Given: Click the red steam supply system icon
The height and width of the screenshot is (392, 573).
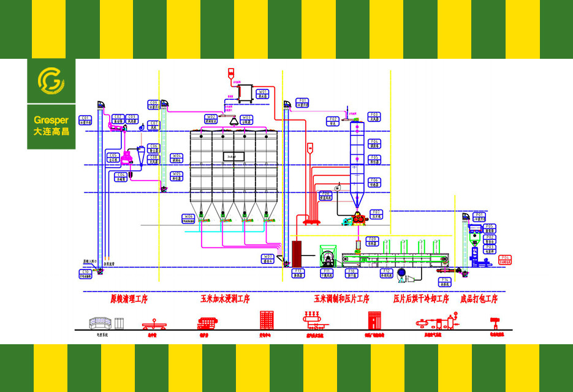Looking at the screenshot, I should pos(316,320).
